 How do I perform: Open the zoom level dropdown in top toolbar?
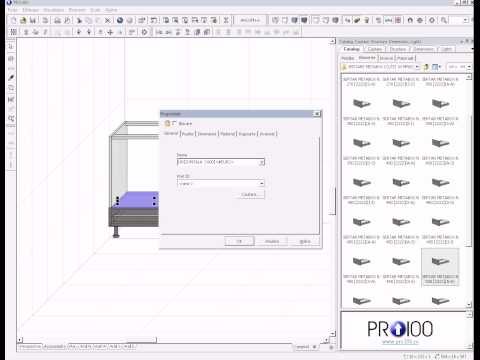tap(466, 20)
